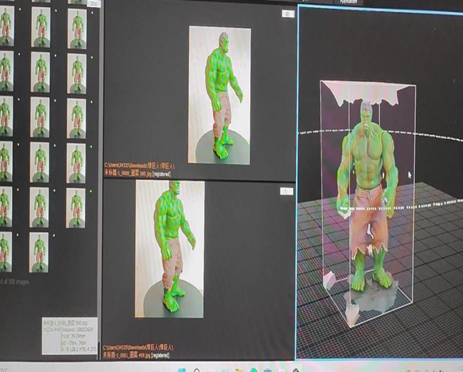Select the bottom thumbnail in the middle column
Screen dimensions: 463x372
tap(39, 252)
